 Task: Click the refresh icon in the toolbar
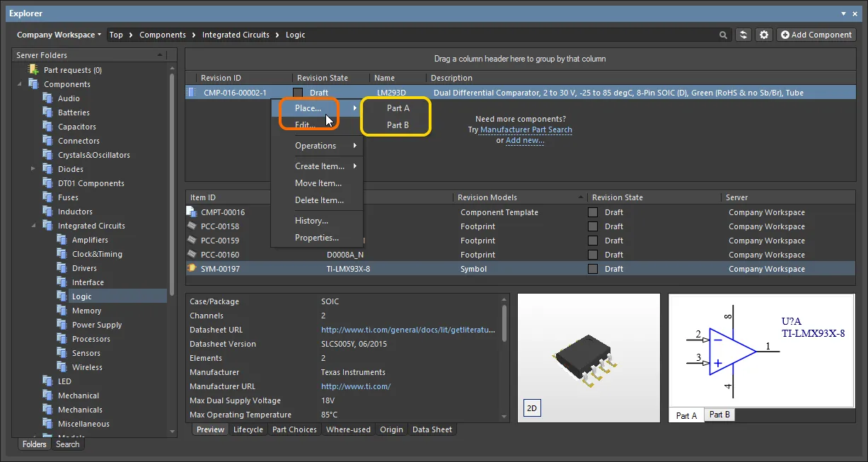click(x=743, y=35)
